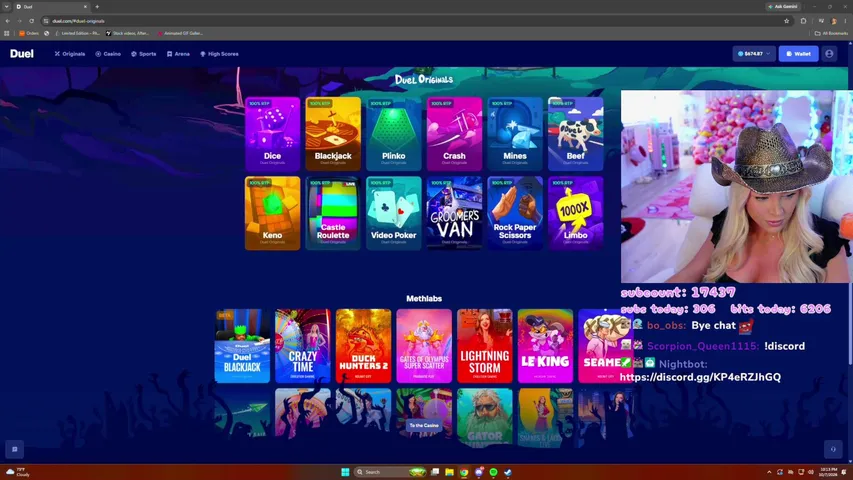This screenshot has width=853, height=480.
Task: Open the Sports nav tab
Action: [144, 54]
